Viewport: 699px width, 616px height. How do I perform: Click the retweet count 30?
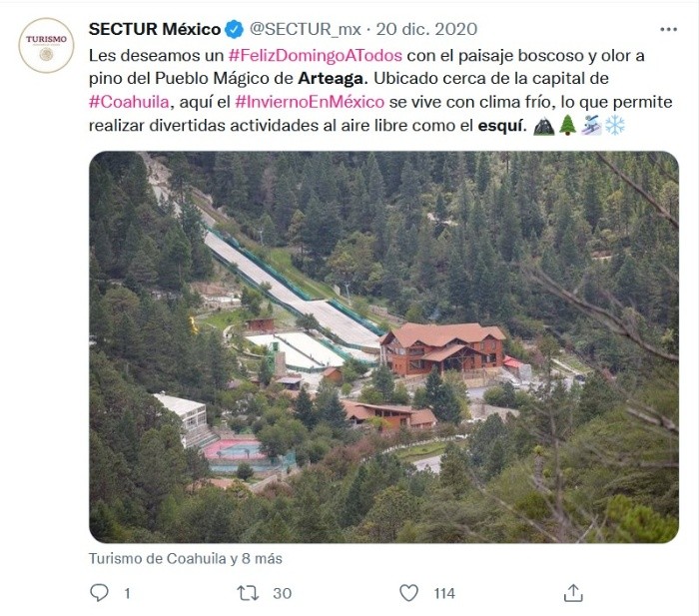pos(282,593)
